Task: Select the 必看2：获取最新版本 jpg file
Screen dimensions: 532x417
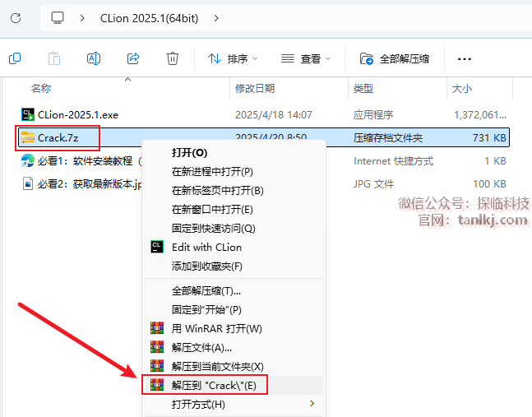Action: [x=90, y=184]
